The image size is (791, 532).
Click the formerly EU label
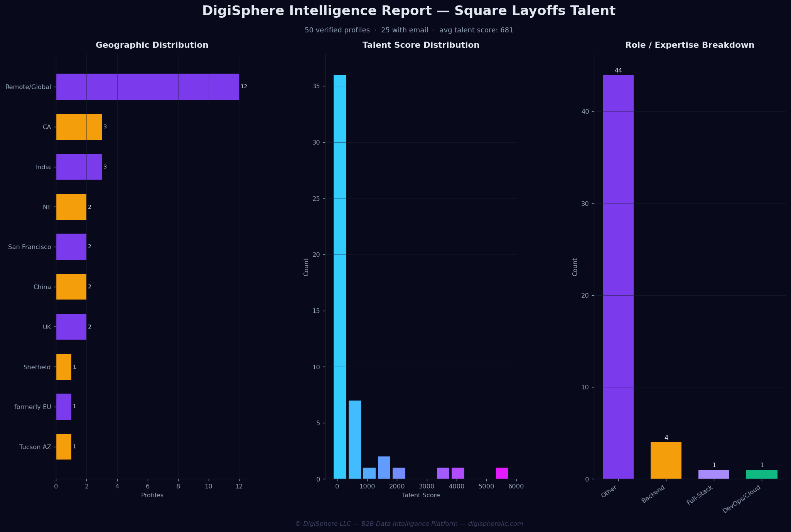33,407
